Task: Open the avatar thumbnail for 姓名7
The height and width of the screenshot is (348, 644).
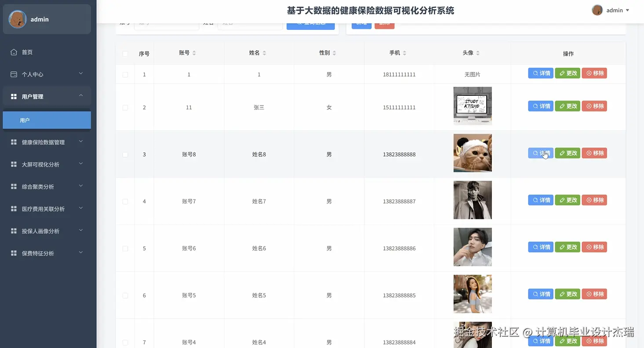Action: coord(473,200)
